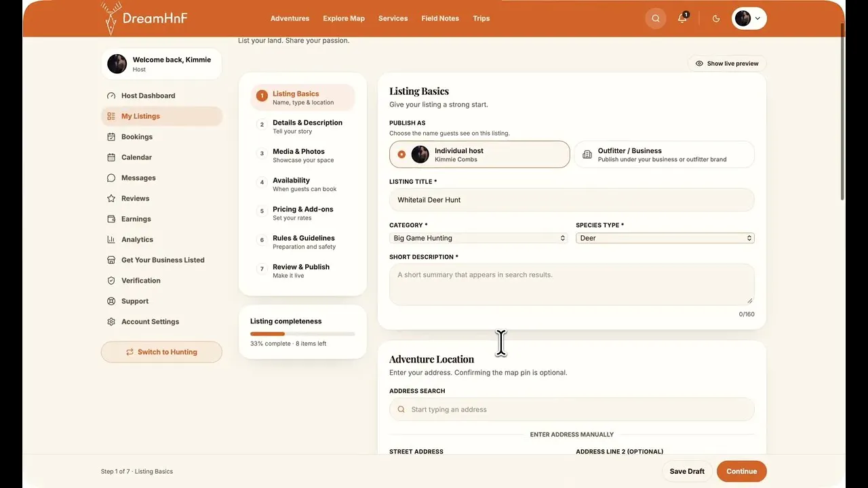Click the Messages chat bubble icon
This screenshot has height=488, width=868.
click(x=111, y=178)
